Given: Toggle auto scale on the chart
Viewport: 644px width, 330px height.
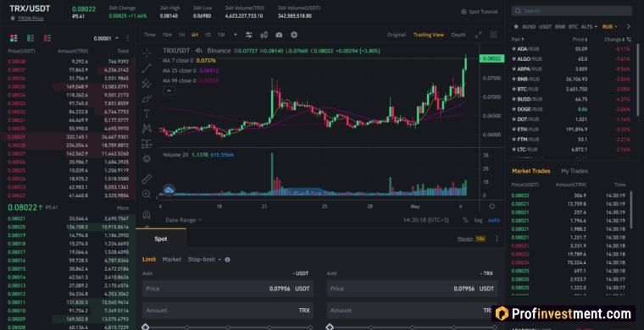Looking at the screenshot, I should (x=494, y=220).
